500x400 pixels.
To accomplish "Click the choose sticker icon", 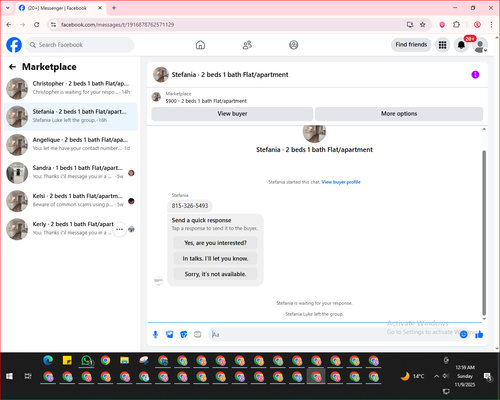I will [184, 334].
